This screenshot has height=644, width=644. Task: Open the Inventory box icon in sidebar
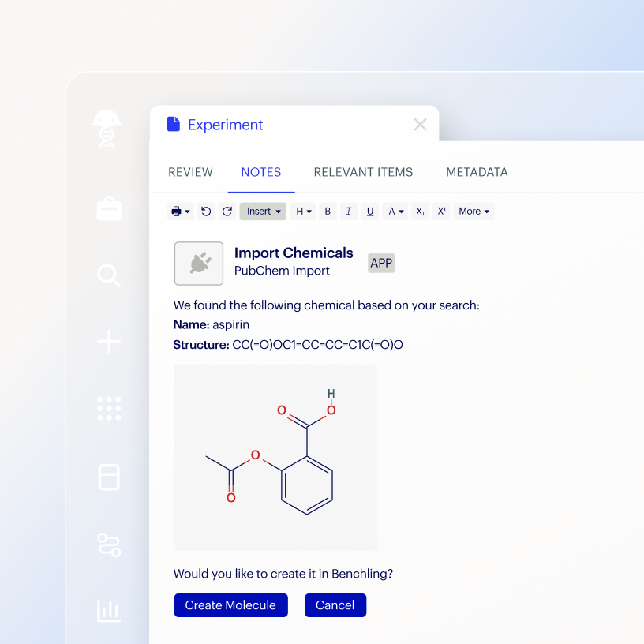109,477
